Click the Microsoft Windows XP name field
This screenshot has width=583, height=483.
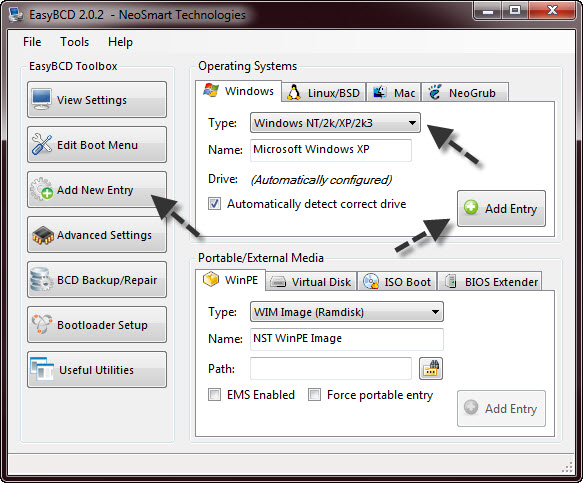331,150
